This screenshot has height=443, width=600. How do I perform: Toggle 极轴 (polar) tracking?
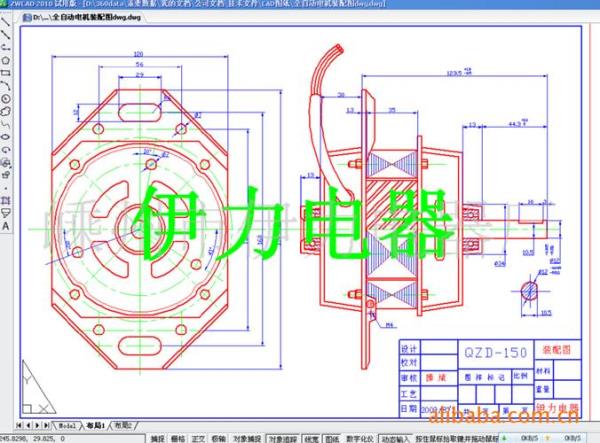coord(218,438)
